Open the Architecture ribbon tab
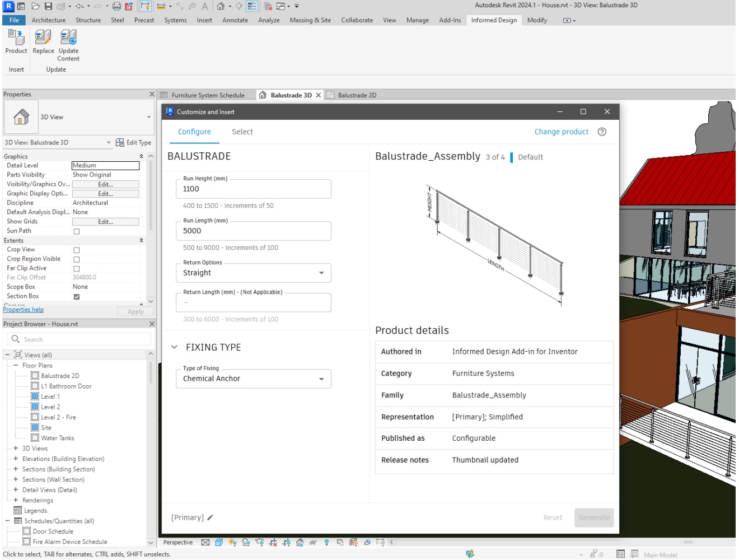This screenshot has height=560, width=739. (49, 19)
